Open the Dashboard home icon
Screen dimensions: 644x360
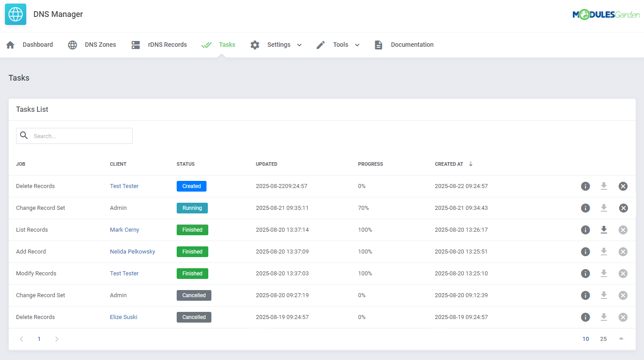[x=10, y=45]
